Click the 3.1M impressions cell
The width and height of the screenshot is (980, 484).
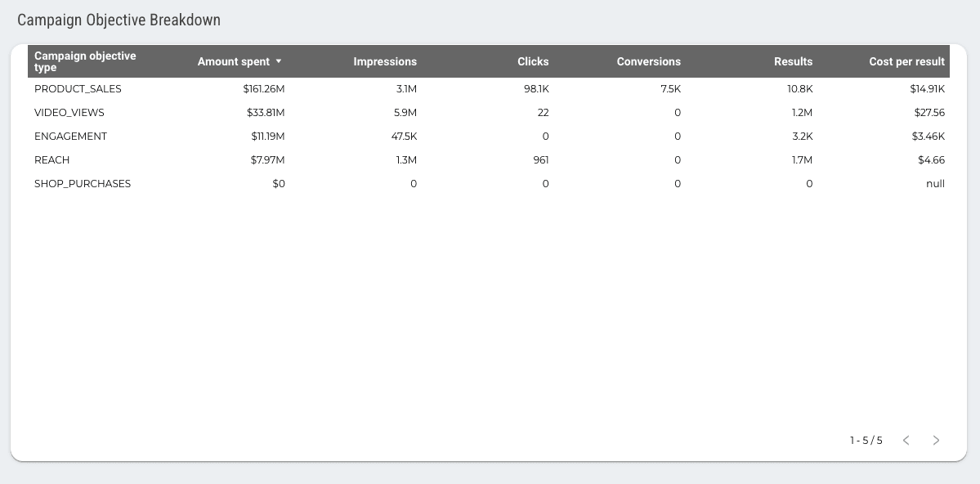(x=406, y=89)
